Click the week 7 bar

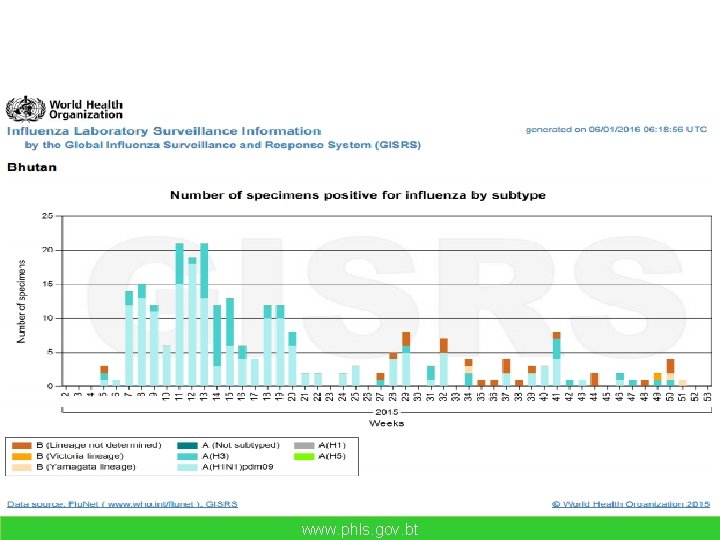click(x=129, y=338)
